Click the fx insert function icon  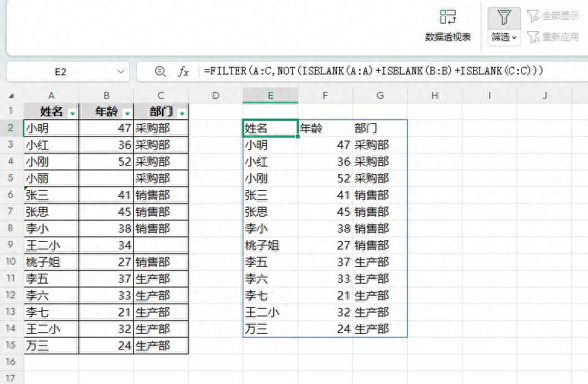(183, 71)
